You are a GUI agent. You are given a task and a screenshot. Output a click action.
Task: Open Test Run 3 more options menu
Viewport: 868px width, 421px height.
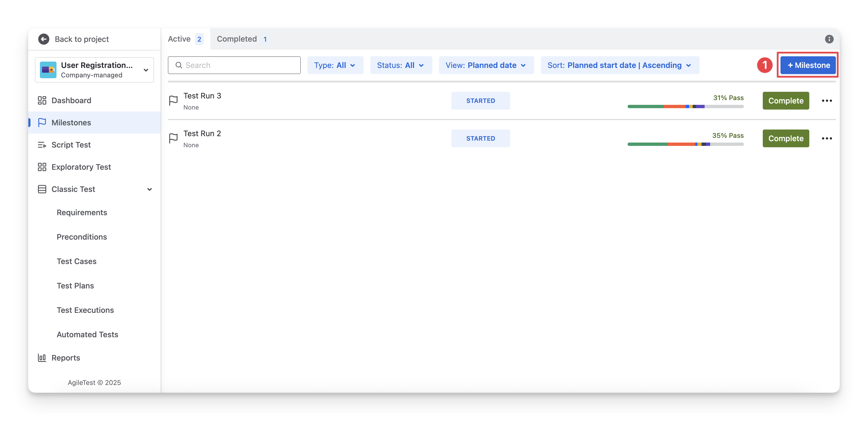coord(826,101)
